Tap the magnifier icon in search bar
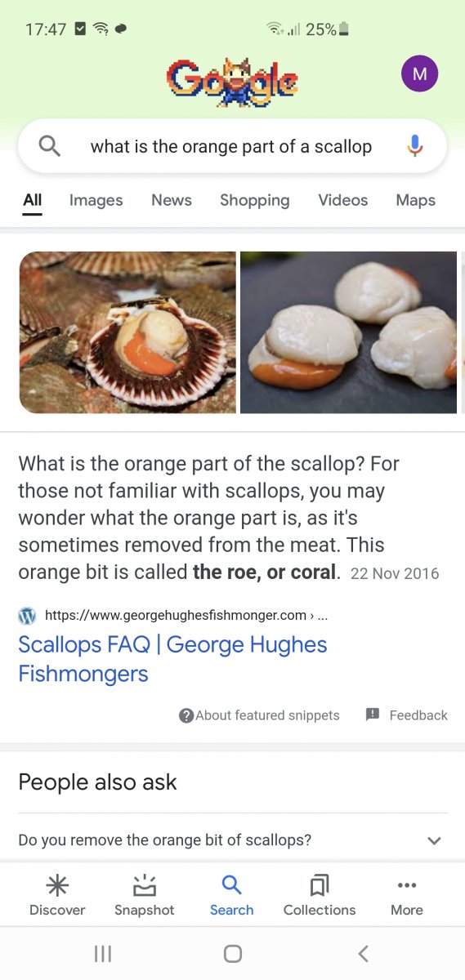 click(x=50, y=146)
